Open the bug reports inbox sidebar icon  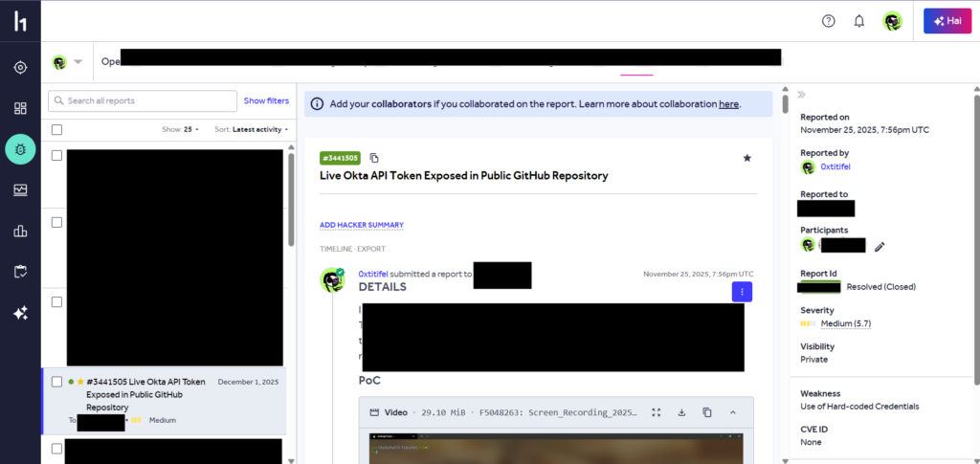tap(20, 148)
